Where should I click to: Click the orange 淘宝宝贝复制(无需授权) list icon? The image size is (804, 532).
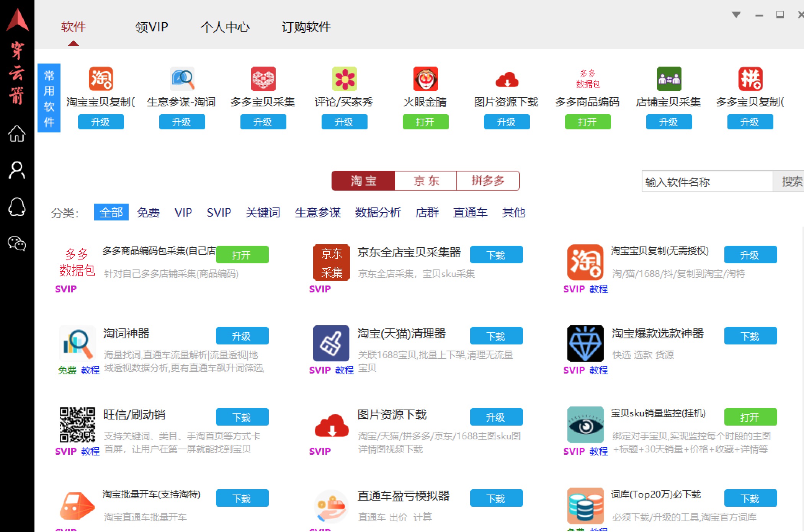(586, 263)
